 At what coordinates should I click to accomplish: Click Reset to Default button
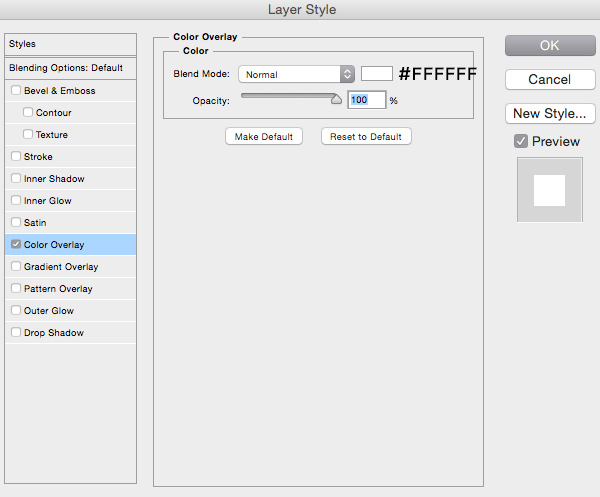366,137
